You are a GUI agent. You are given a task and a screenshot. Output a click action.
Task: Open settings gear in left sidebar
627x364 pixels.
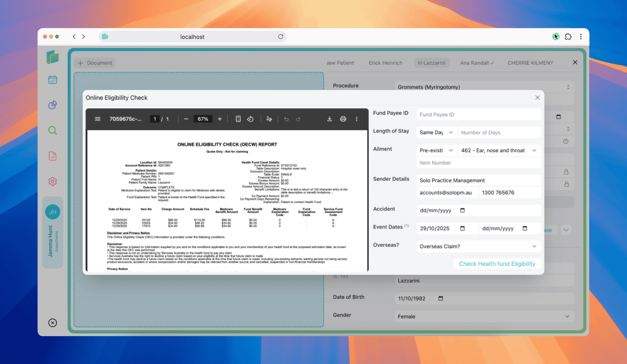[53, 182]
